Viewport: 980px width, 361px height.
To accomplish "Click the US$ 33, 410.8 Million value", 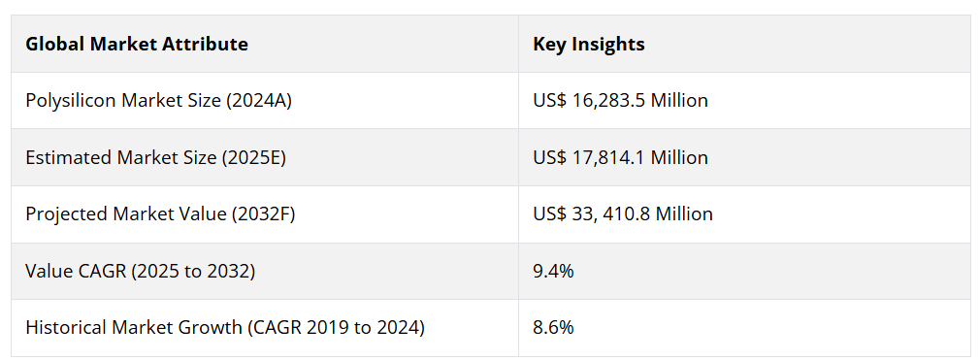I will pos(623,214).
